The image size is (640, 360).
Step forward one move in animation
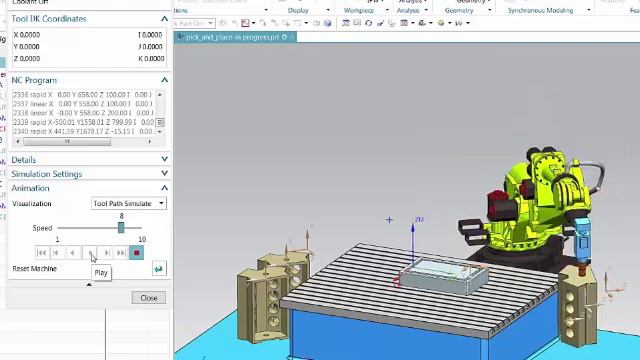coord(107,253)
